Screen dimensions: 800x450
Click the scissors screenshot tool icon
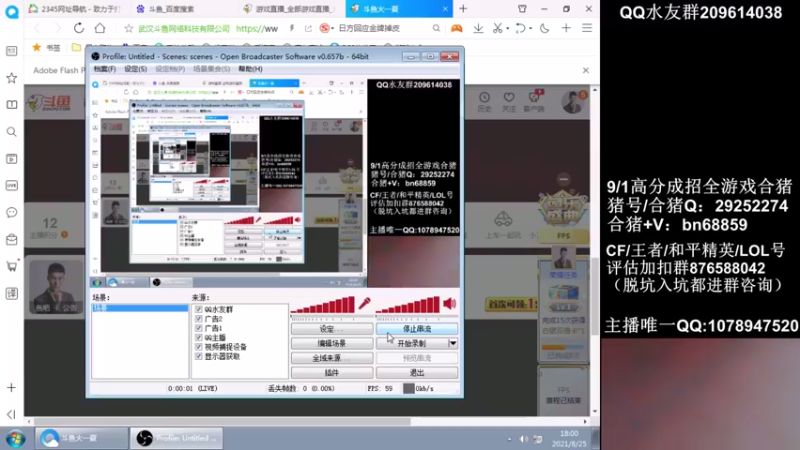[497, 28]
